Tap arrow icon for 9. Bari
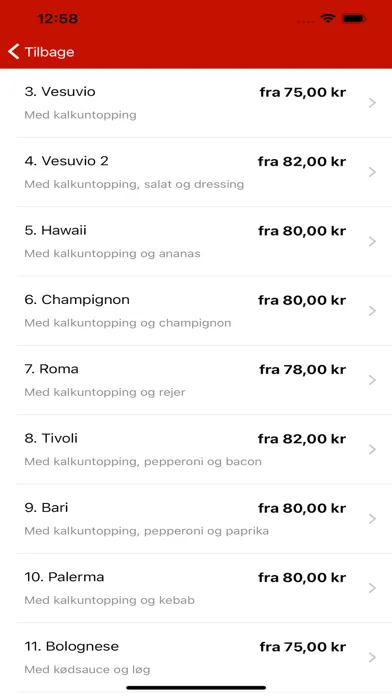This screenshot has width=392, height=696. point(372,518)
